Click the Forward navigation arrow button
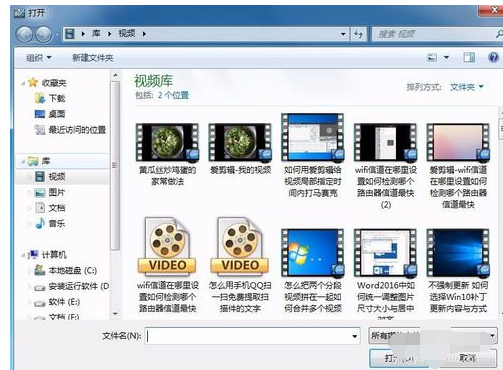This screenshot has height=370, width=503. coord(44,34)
